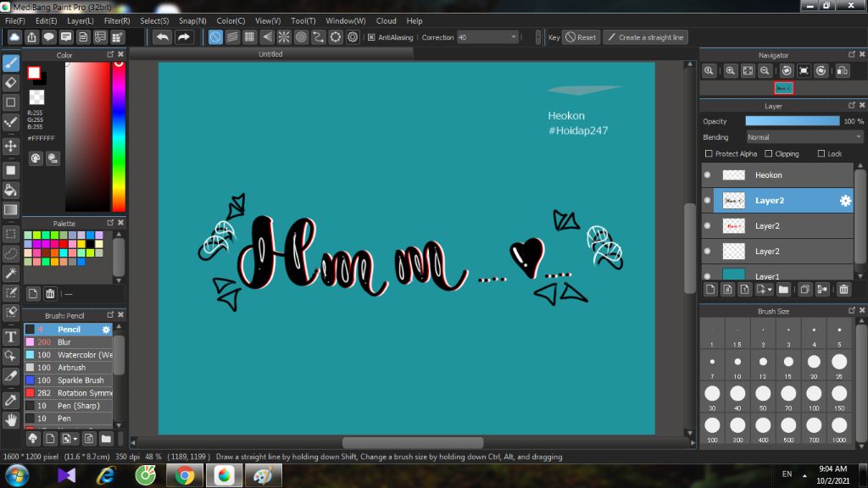Delete palette color with trash icon
Viewport: 868px width, 488px height.
(x=50, y=293)
